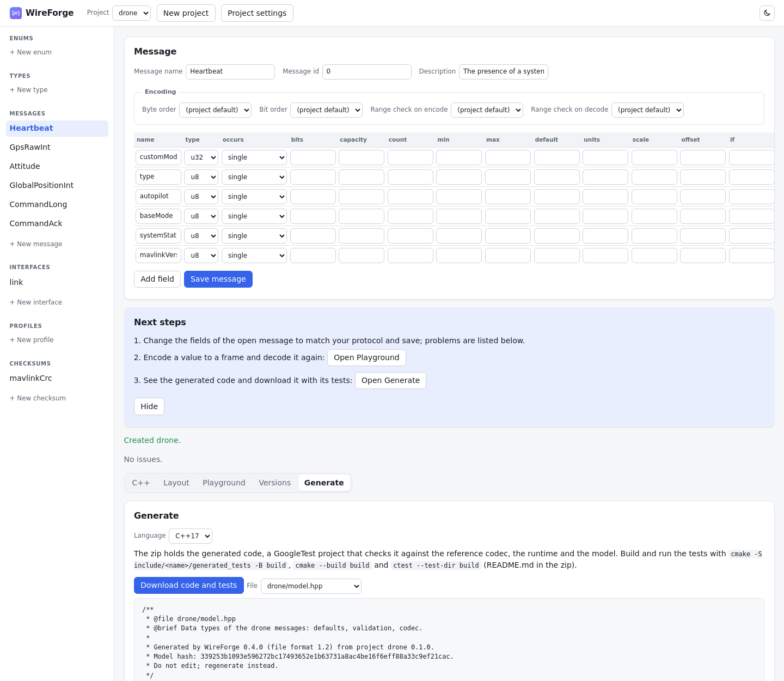784x681 pixels.
Task: Open Range check on decode dropdown
Action: coord(647,110)
